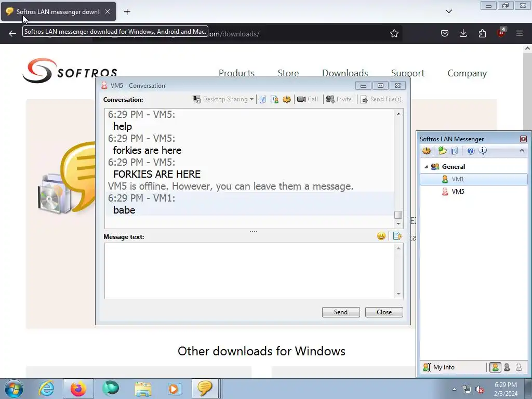
Task: Collapse the General group tree arrow
Action: pyautogui.click(x=426, y=167)
